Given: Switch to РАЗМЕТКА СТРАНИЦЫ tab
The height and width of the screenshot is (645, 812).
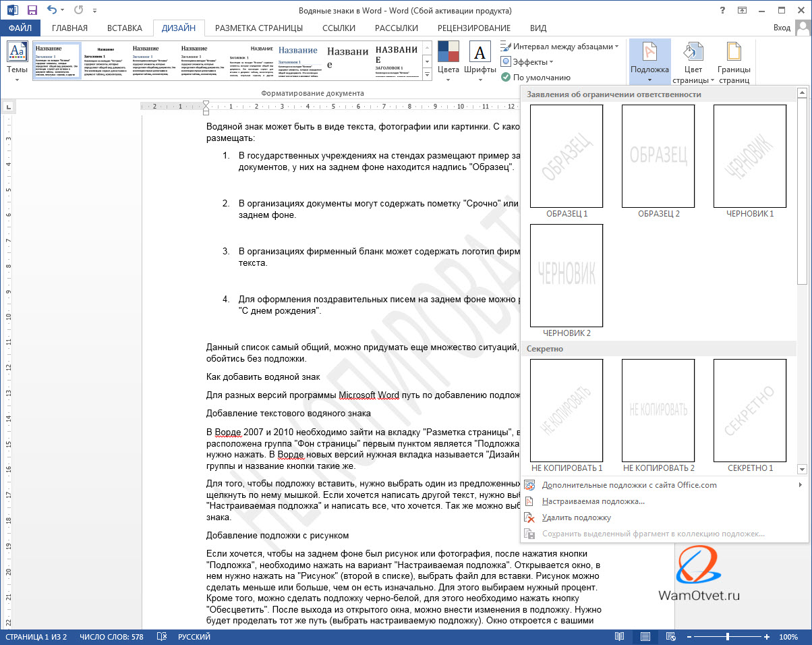Looking at the screenshot, I should (259, 28).
